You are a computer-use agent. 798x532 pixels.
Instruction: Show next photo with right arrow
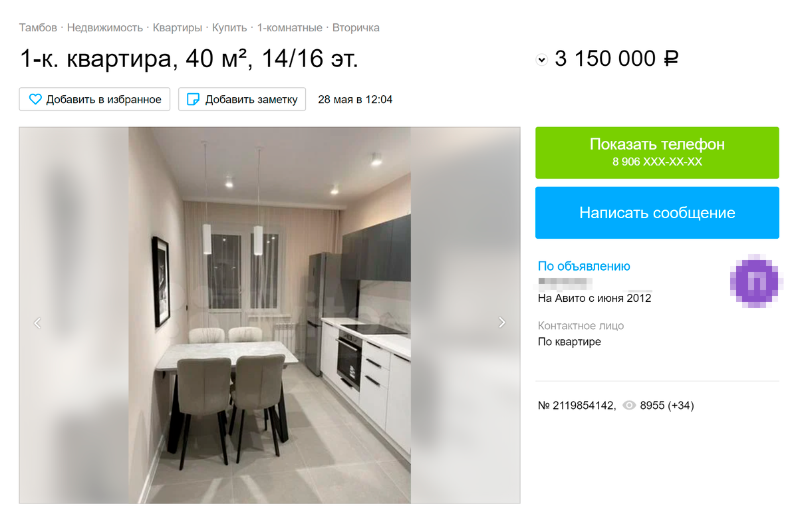click(x=502, y=323)
